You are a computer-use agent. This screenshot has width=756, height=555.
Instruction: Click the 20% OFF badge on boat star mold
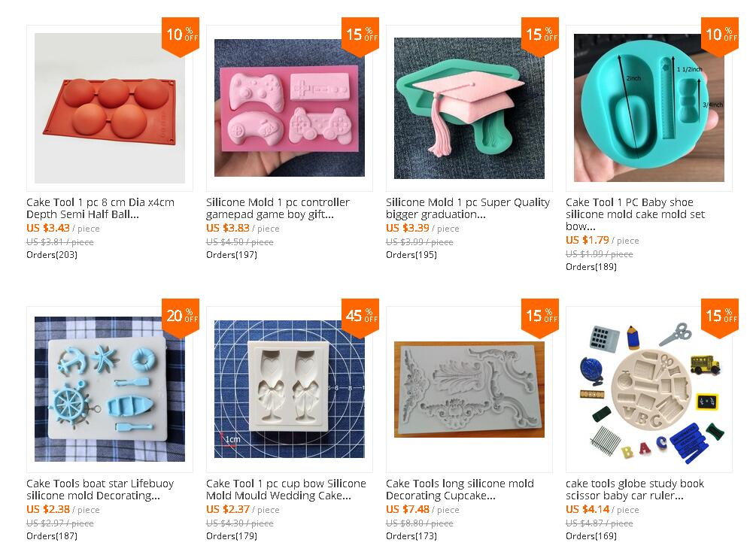coord(181,317)
